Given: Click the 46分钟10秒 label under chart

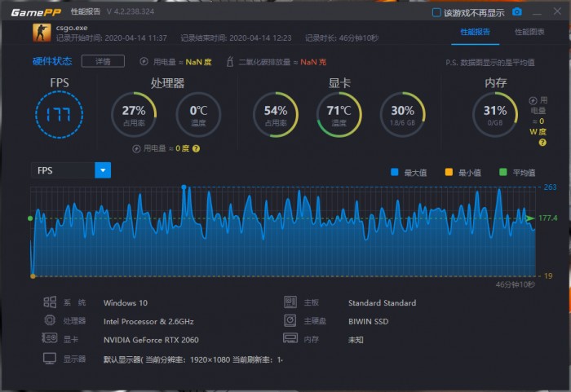Looking at the screenshot, I should coord(516,284).
